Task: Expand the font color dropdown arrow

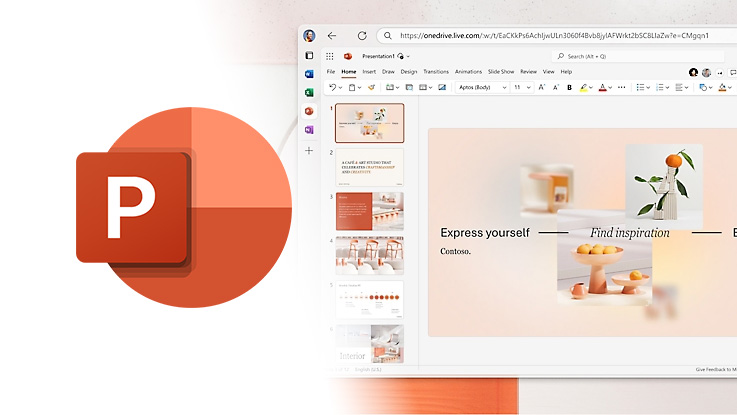Action: coord(610,88)
